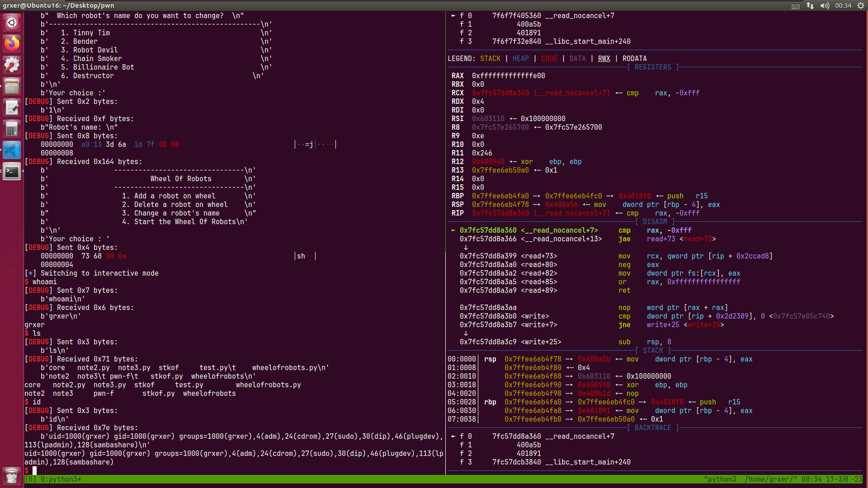Click the REGISTERS section header
868x488 pixels.
click(653, 67)
